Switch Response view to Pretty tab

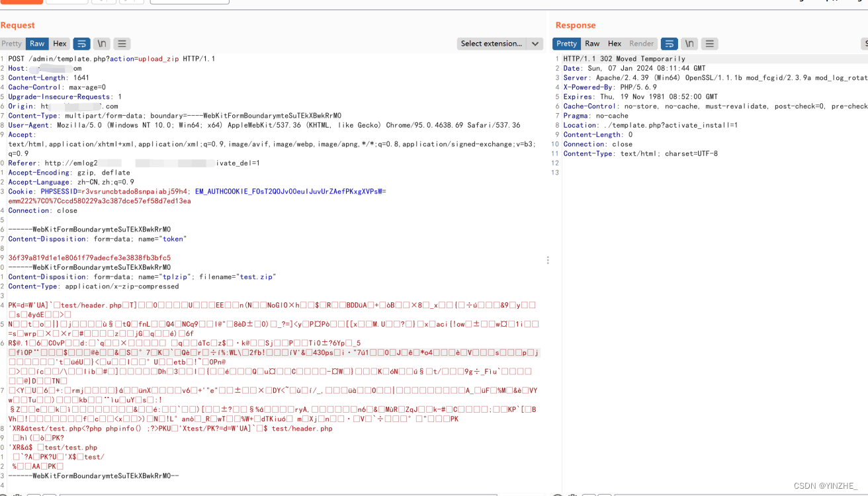tap(566, 44)
